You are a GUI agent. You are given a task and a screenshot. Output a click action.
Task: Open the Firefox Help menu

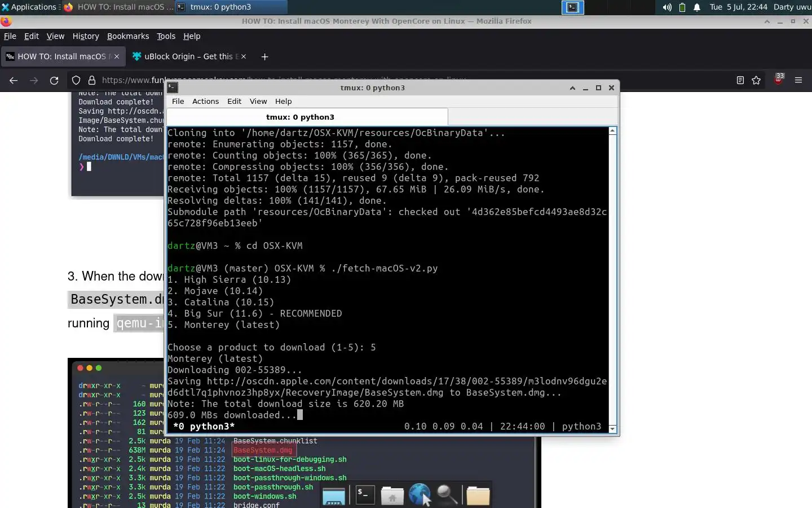[x=192, y=36]
